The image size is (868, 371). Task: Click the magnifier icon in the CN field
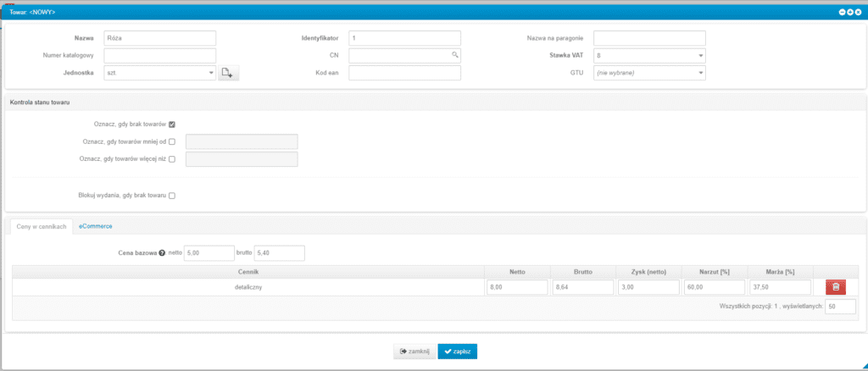[454, 55]
